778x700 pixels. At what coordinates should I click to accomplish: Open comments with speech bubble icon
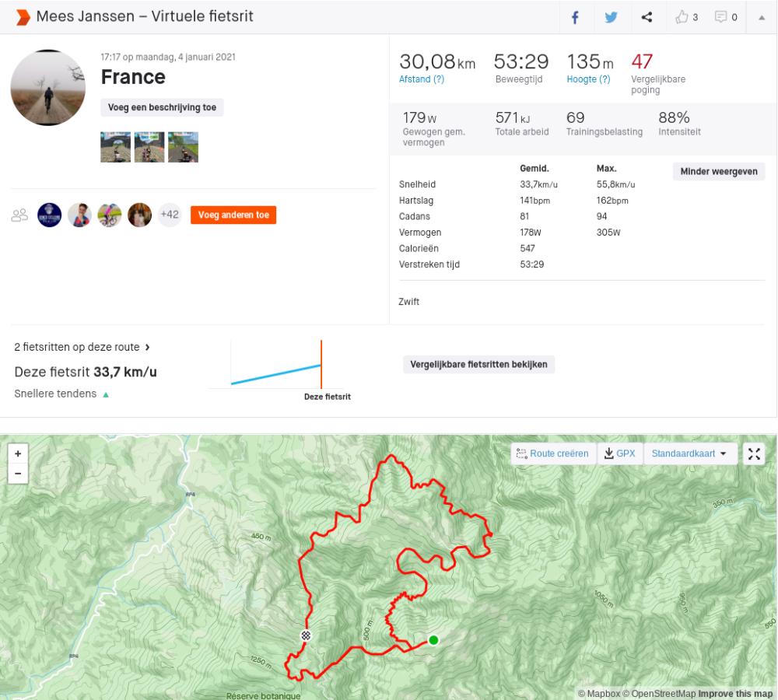point(725,17)
